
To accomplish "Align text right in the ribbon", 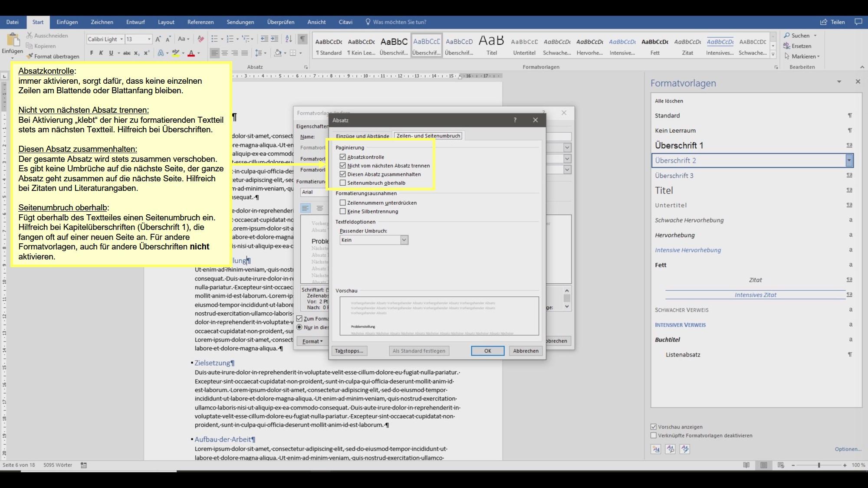I will (235, 53).
